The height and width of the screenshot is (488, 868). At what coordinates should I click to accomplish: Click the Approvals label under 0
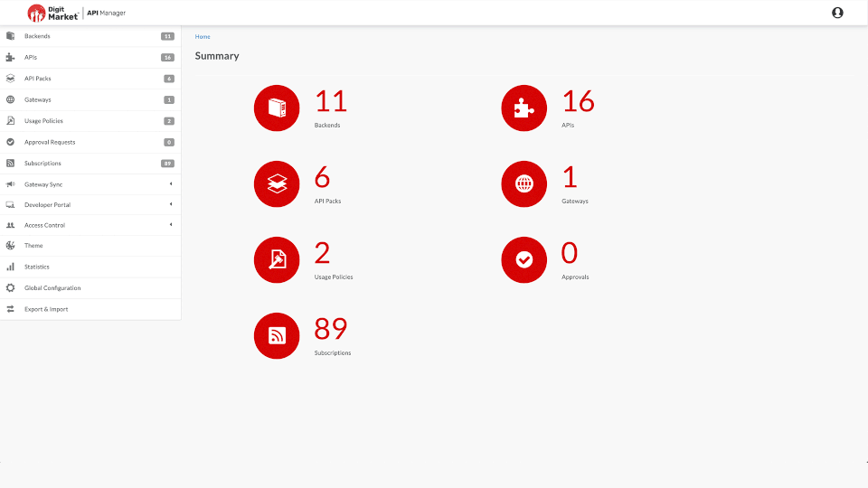point(575,277)
